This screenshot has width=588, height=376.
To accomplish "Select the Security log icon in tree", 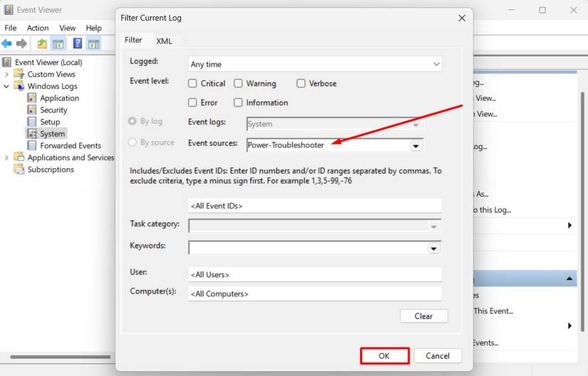I will coord(32,110).
